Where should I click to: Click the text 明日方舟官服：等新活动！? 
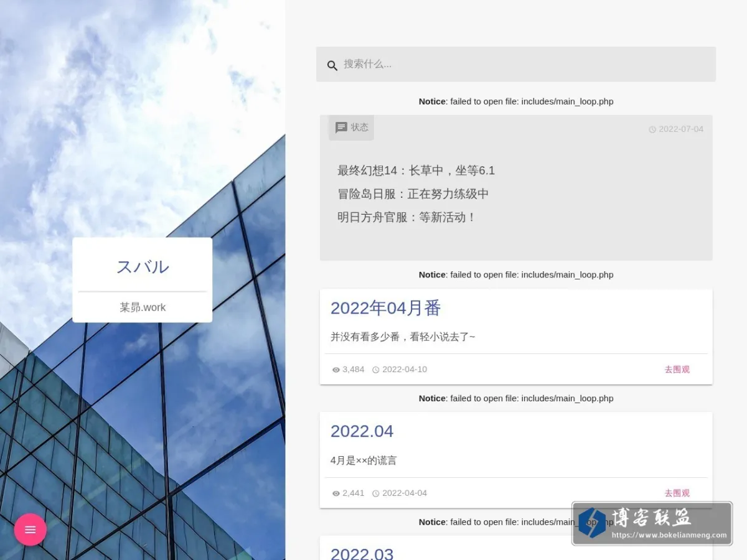pyautogui.click(x=406, y=218)
